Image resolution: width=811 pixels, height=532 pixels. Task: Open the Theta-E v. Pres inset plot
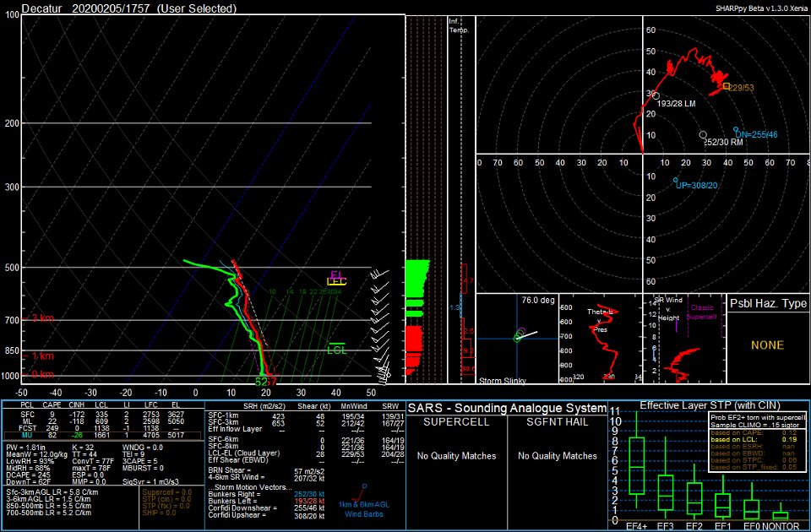(x=601, y=338)
